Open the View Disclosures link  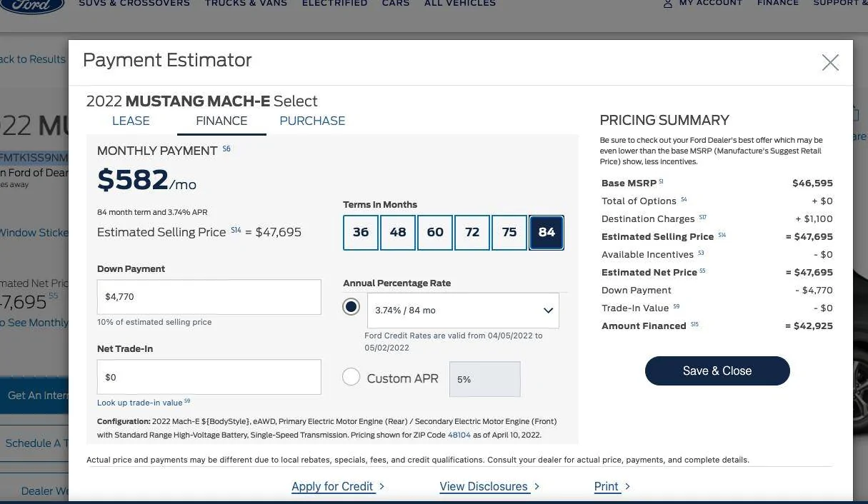(x=484, y=486)
